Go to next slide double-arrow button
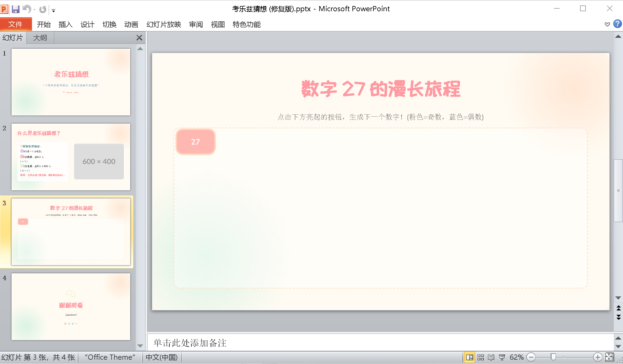Image resolution: width=623 pixels, height=364 pixels. point(618,317)
